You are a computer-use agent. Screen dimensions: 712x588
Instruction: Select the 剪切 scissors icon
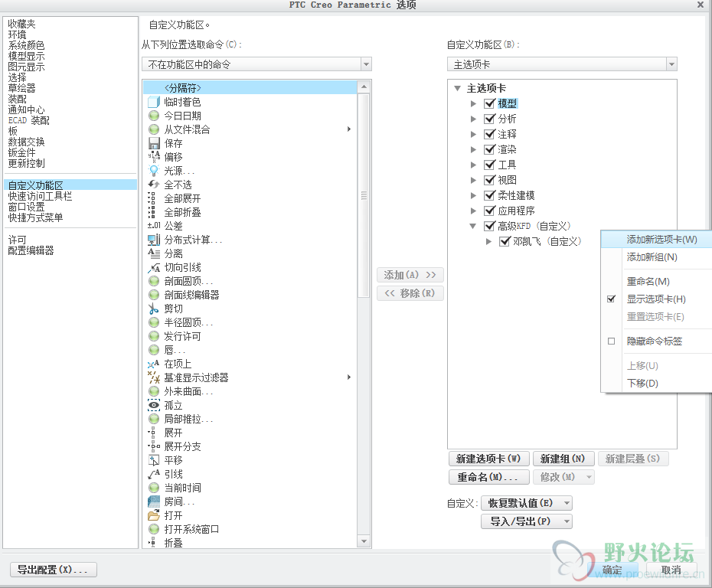(154, 309)
